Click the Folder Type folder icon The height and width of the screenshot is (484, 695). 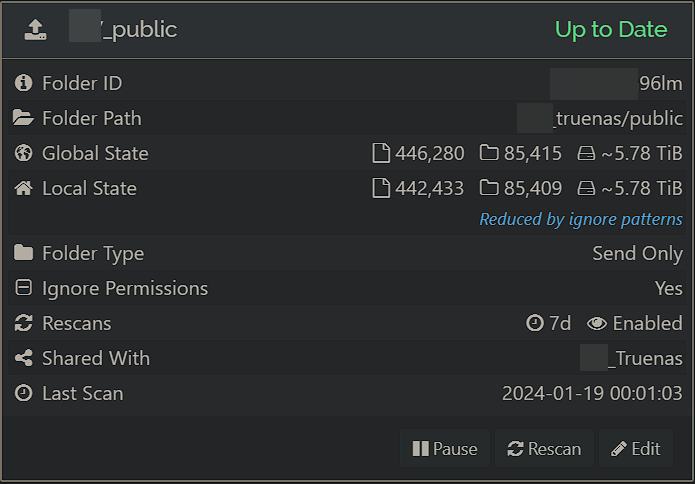[x=23, y=253]
